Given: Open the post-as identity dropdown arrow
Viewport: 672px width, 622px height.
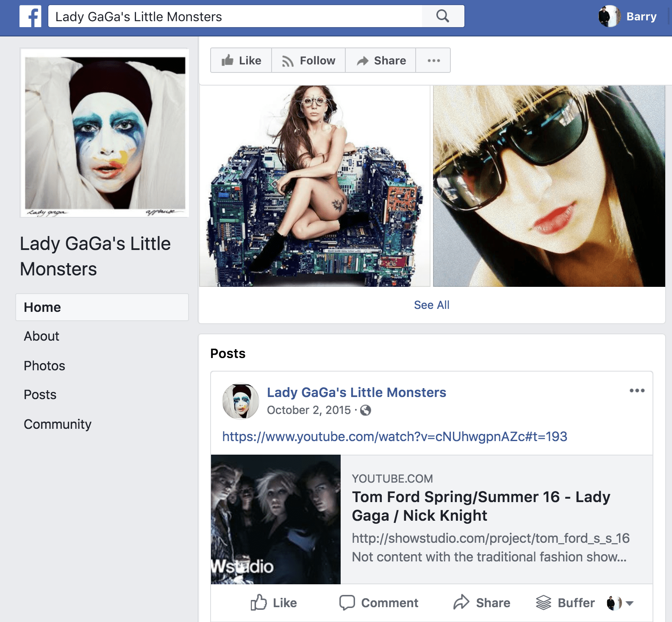Looking at the screenshot, I should point(630,603).
